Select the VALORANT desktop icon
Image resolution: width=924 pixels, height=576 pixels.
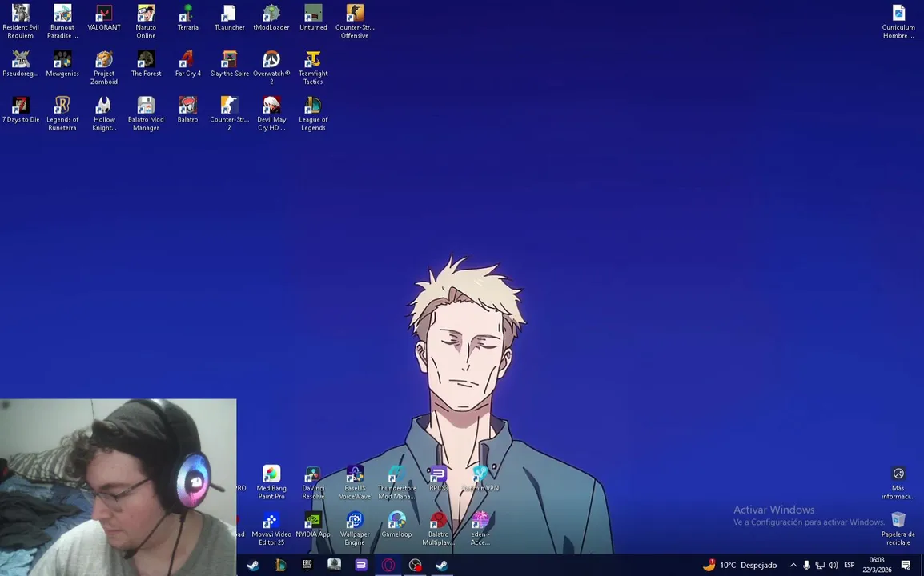(x=104, y=18)
